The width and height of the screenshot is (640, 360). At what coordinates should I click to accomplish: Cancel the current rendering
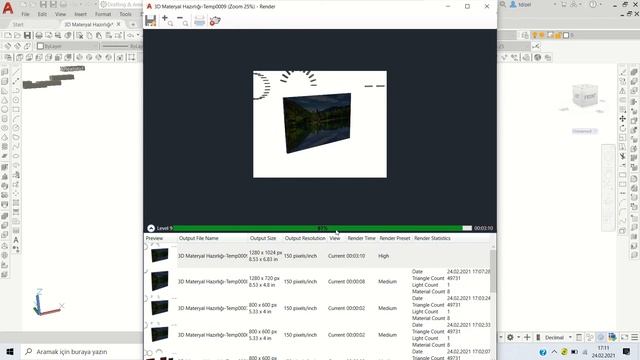(215, 21)
